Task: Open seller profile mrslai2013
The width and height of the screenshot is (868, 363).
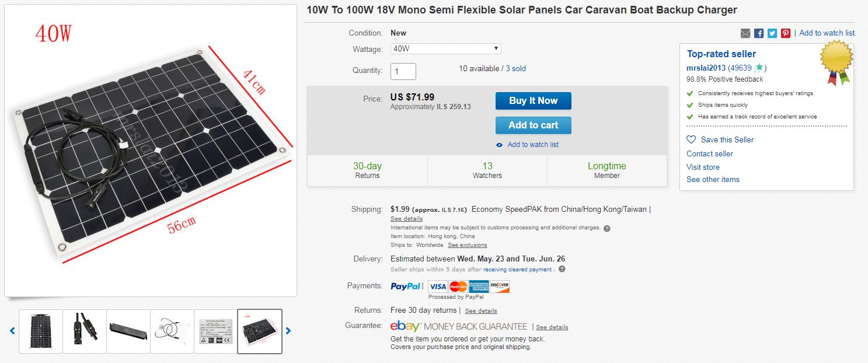Action: coord(706,68)
